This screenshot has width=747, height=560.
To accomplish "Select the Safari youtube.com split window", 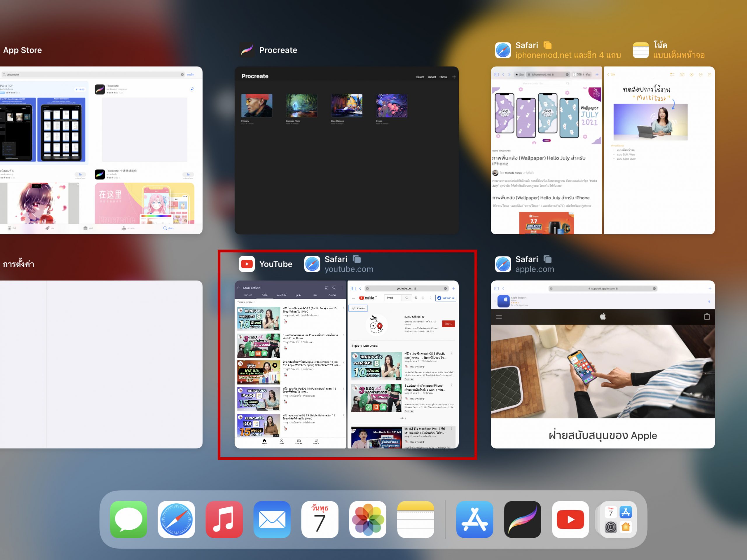I will [x=403, y=364].
